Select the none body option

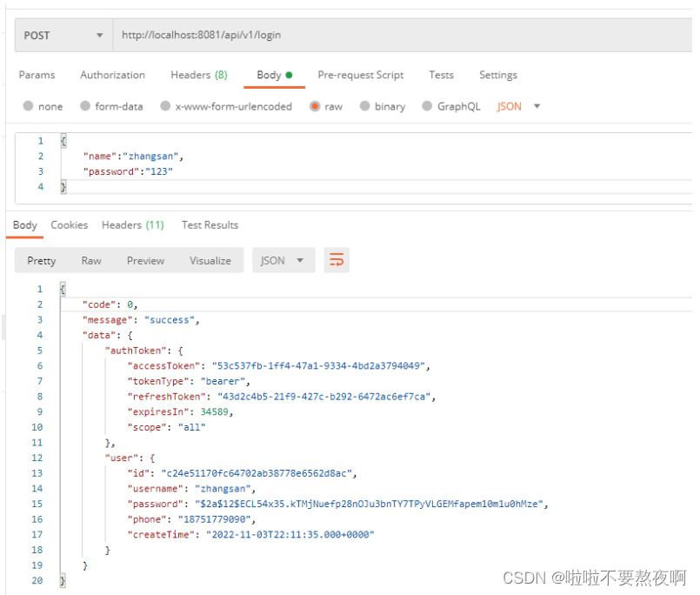coord(43,105)
